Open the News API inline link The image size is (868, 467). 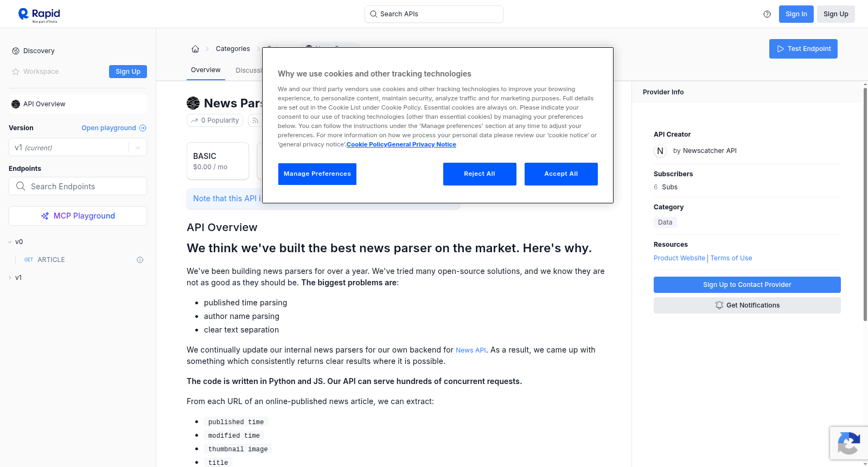471,350
